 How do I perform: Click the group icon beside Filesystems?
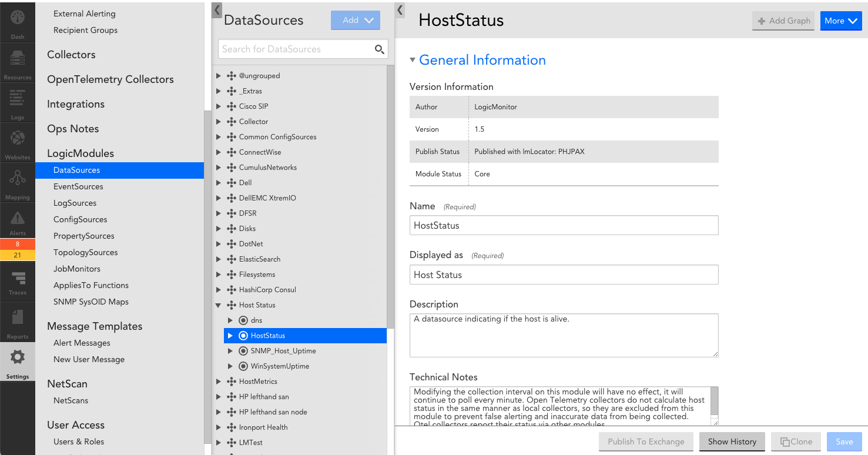pyautogui.click(x=232, y=275)
